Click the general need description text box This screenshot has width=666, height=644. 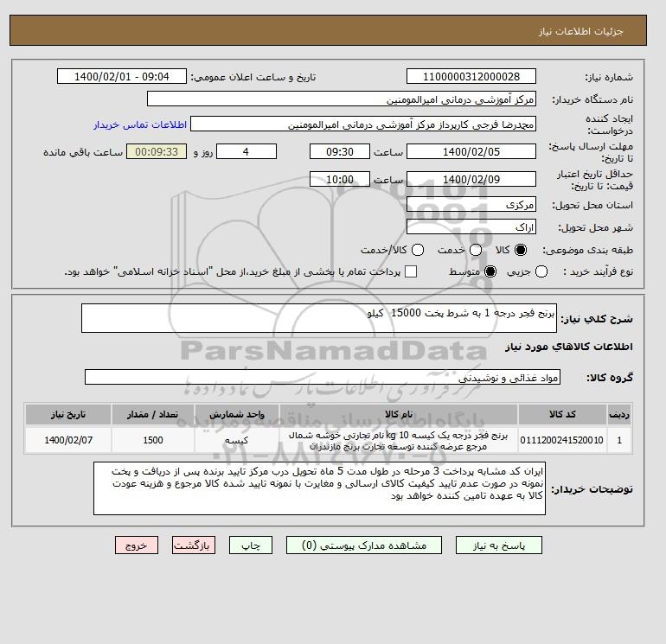319,318
